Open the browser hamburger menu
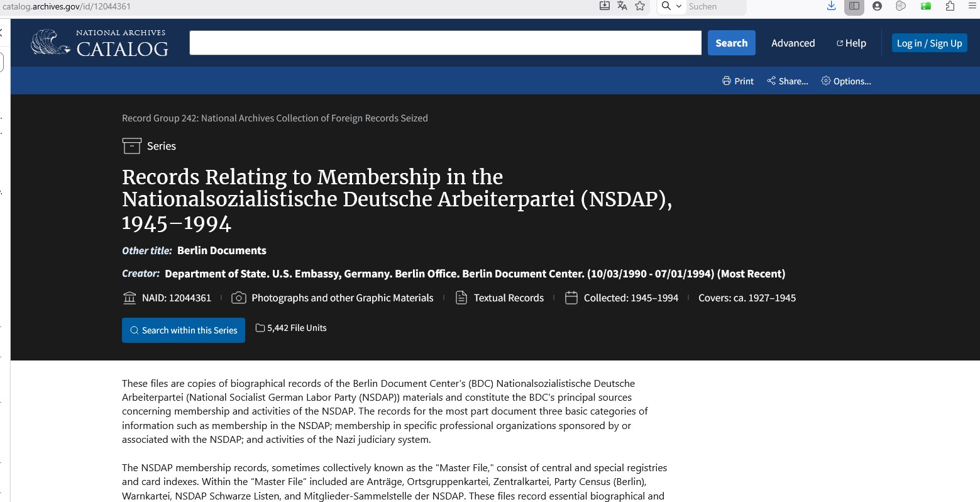This screenshot has height=502, width=980. pyautogui.click(x=972, y=6)
